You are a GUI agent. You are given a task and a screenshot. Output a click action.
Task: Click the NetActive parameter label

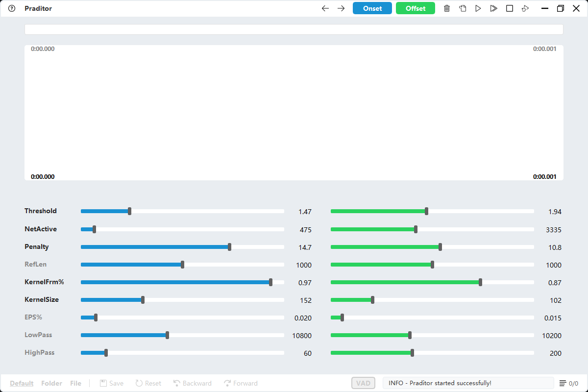[x=41, y=229]
